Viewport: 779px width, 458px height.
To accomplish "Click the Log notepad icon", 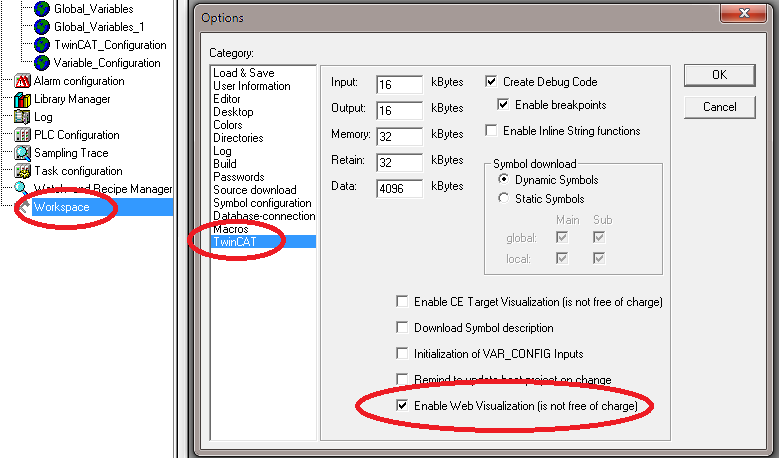I will 22,117.
